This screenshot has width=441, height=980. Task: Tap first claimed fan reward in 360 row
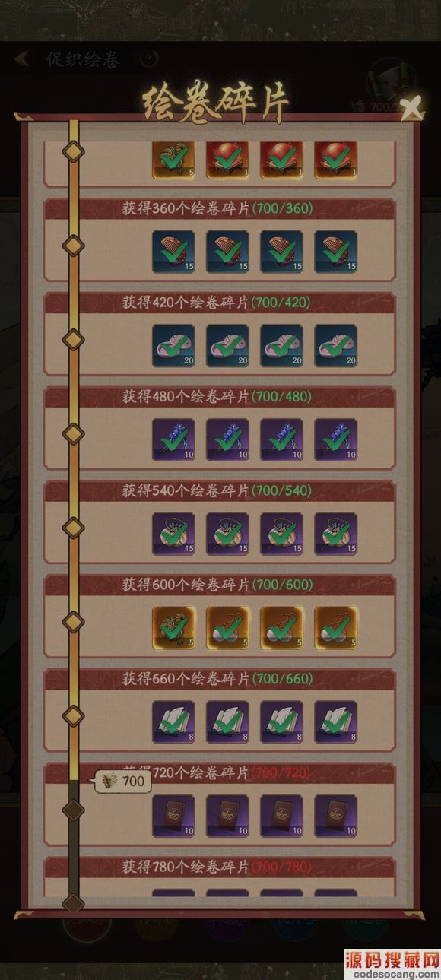(x=173, y=252)
